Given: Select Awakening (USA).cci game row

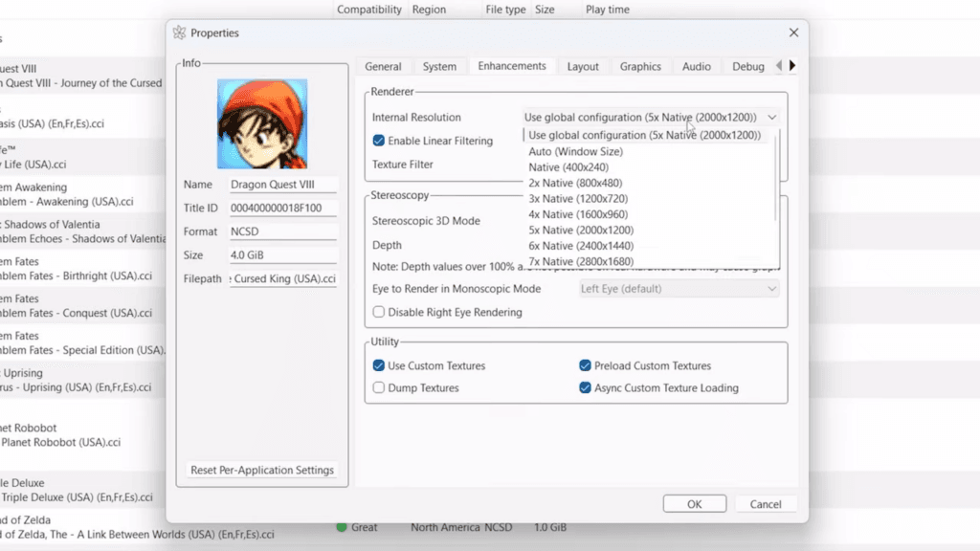Looking at the screenshot, I should pos(67,202).
